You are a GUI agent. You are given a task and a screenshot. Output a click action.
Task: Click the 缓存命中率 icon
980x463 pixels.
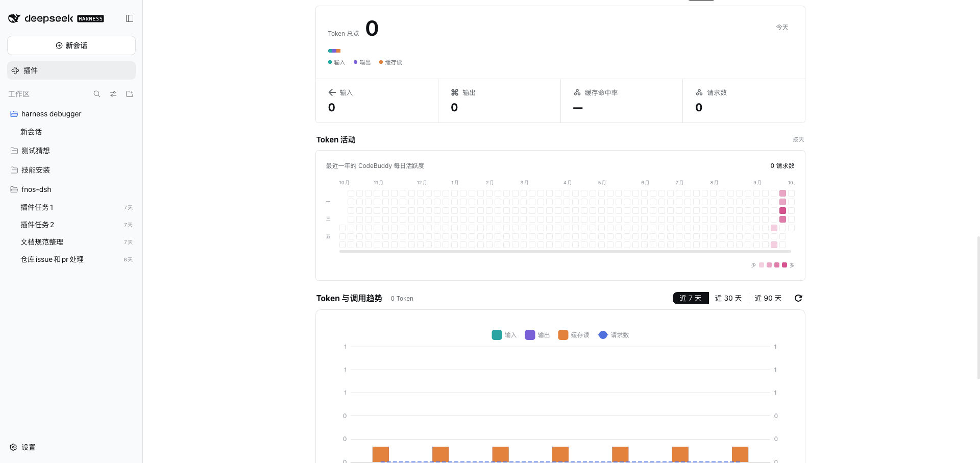point(577,92)
